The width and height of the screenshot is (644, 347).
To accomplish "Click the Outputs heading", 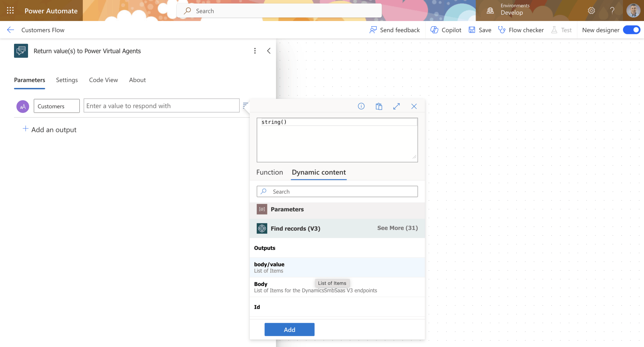I will click(264, 248).
